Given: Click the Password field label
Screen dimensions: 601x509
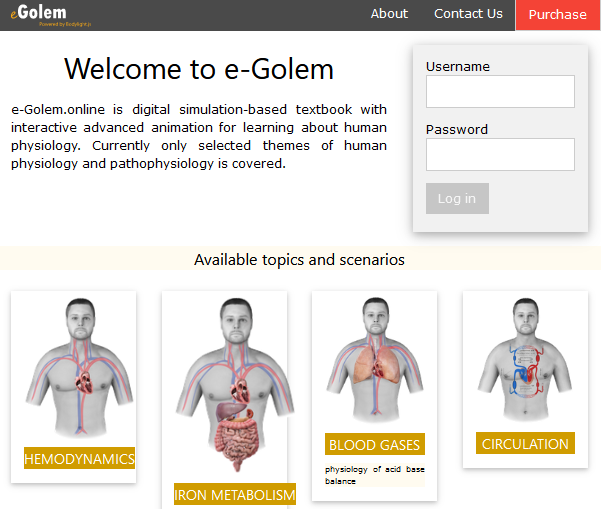Looking at the screenshot, I should point(457,129).
